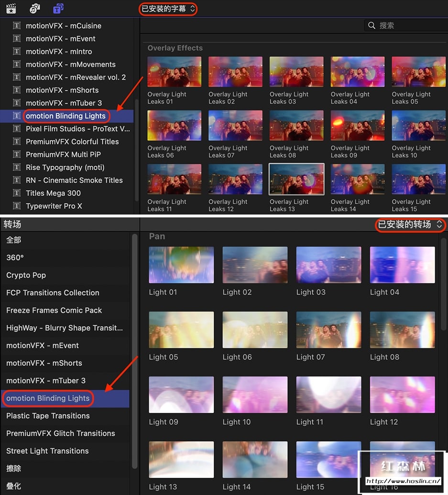Click the transitions browser scrollbar
448x495 pixels.
[444, 284]
